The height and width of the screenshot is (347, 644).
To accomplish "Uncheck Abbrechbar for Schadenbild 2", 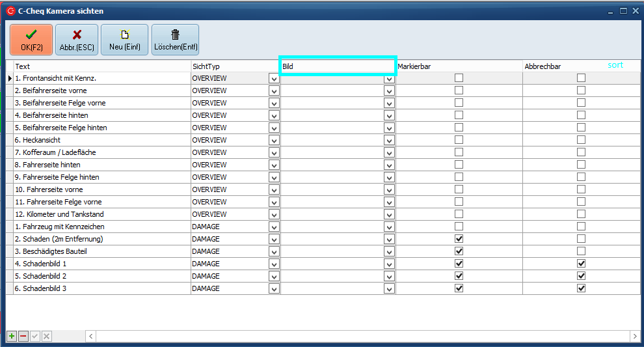I will point(581,276).
